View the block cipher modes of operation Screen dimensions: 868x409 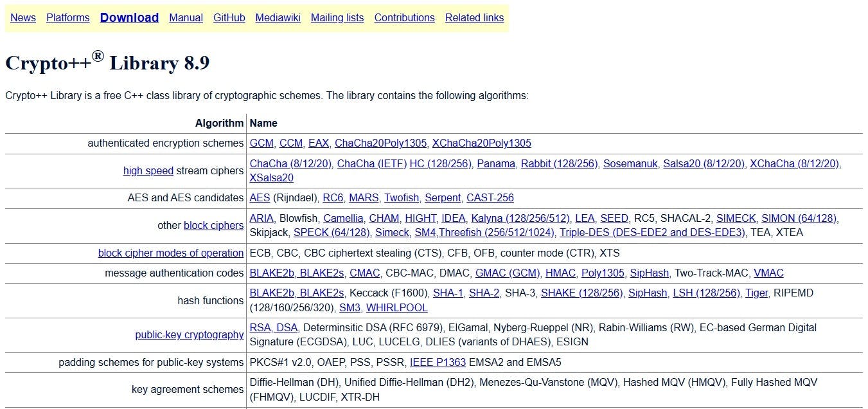(x=170, y=253)
